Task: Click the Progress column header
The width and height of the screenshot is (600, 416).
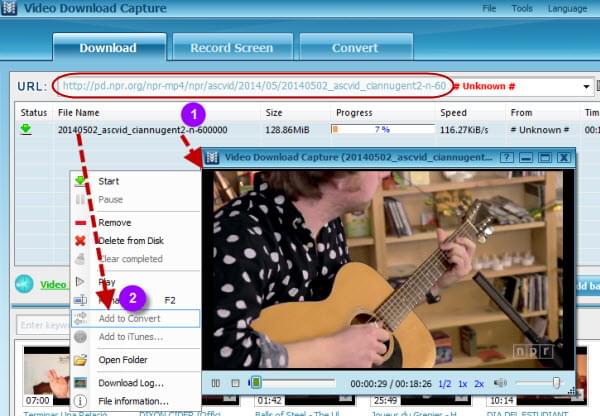Action: 354,113
